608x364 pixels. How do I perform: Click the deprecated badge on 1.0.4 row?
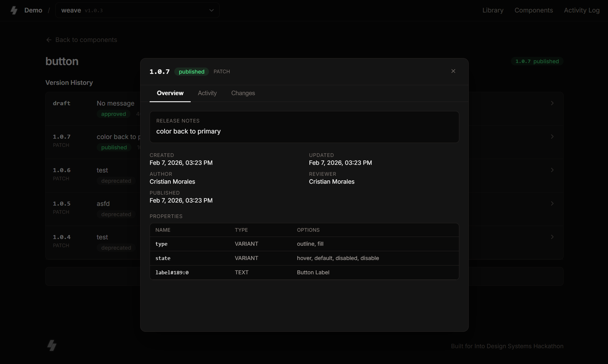(116, 248)
